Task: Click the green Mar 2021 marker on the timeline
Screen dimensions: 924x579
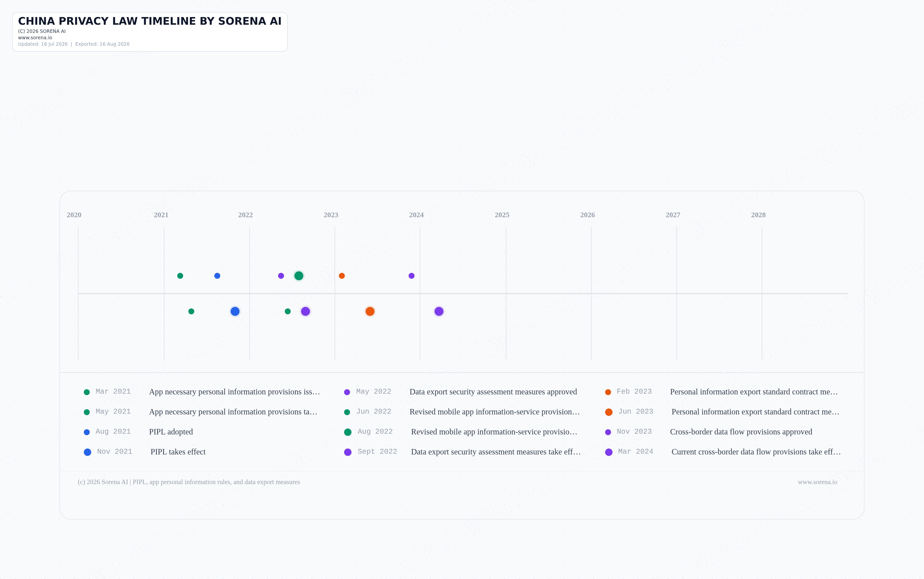Action: tap(180, 276)
